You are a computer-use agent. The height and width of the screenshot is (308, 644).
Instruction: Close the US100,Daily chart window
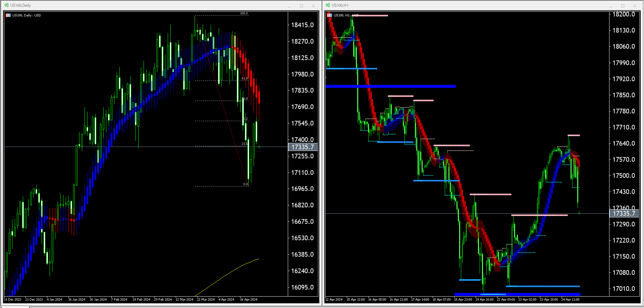pyautogui.click(x=313, y=6)
